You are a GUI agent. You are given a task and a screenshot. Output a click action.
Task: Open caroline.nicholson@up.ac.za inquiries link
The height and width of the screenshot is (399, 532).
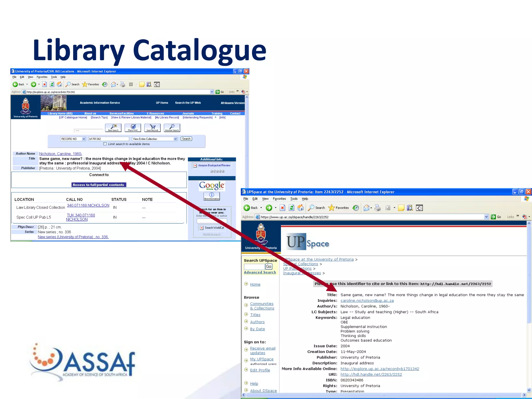[367, 301]
